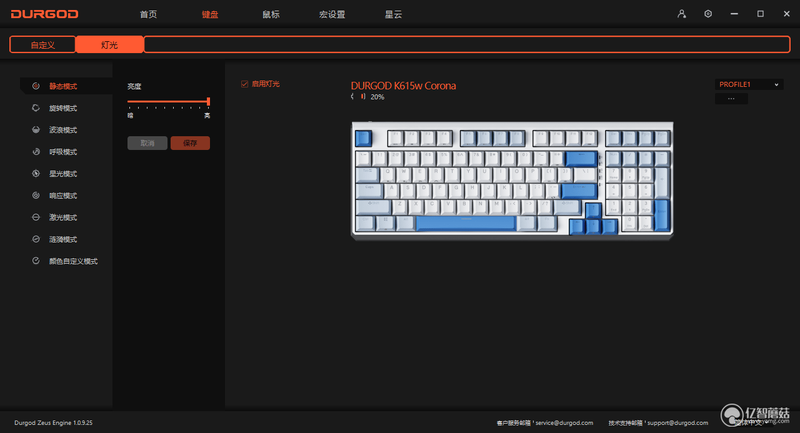Click the 保存 save button

(190, 143)
